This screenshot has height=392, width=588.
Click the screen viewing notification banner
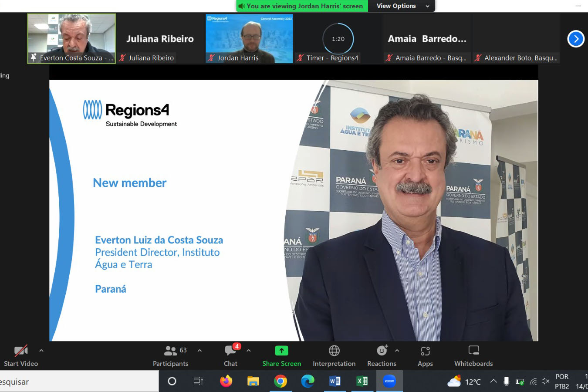click(302, 6)
